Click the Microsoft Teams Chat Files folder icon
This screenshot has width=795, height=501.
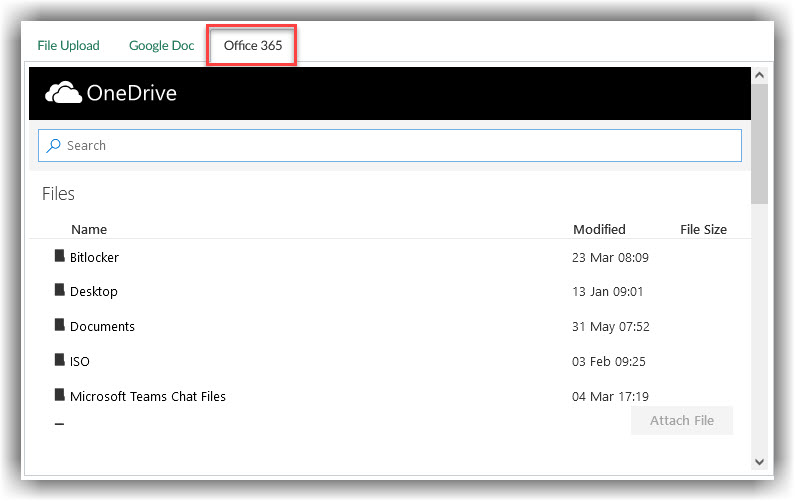pos(59,396)
